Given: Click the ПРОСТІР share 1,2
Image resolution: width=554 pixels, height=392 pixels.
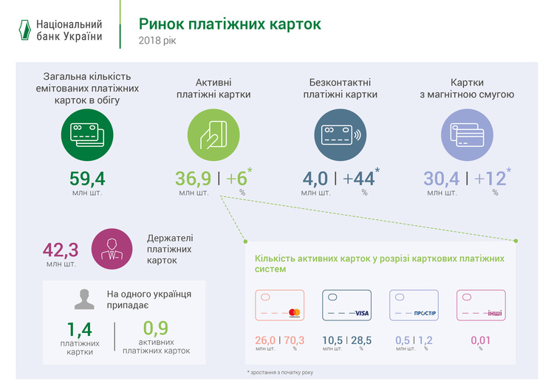Looking at the screenshot, I should (x=425, y=340).
